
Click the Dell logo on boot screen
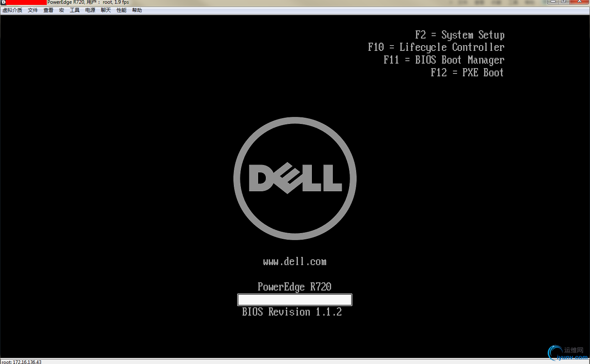(x=295, y=179)
